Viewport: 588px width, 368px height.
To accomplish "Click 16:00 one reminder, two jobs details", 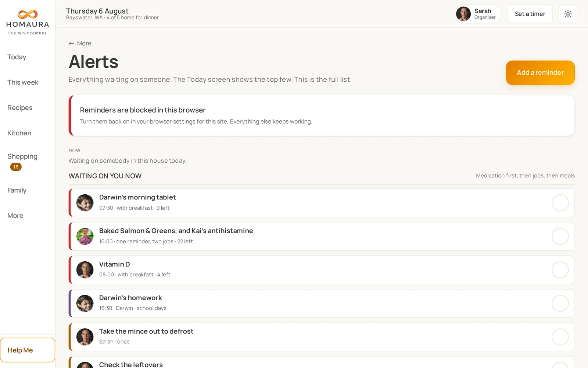I will click(x=146, y=241).
